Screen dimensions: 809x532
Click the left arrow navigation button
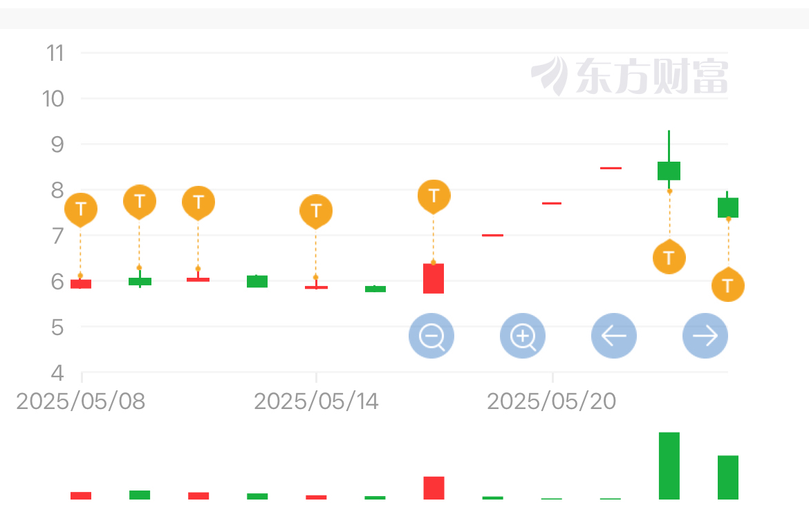[614, 336]
